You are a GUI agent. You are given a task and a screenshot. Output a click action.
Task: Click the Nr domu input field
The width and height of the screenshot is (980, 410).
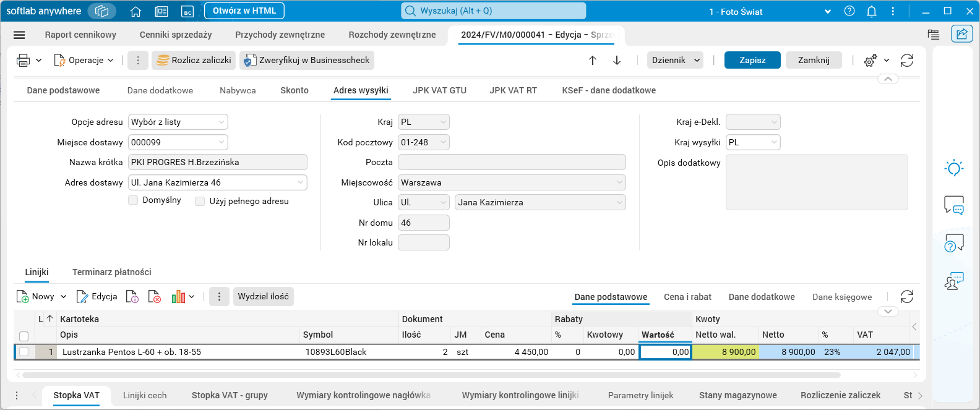coord(424,223)
